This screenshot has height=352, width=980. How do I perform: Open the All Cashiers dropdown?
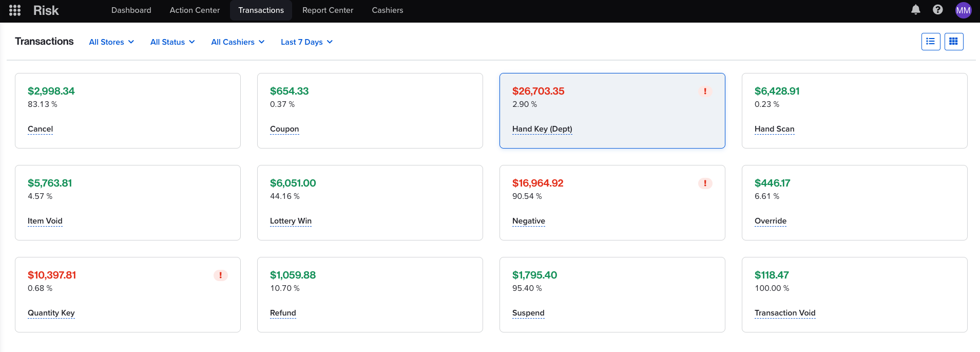(238, 42)
